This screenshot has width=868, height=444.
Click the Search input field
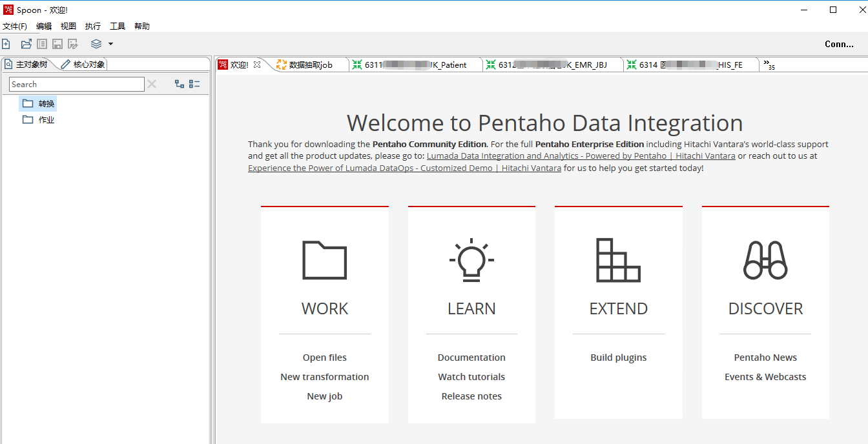point(77,85)
